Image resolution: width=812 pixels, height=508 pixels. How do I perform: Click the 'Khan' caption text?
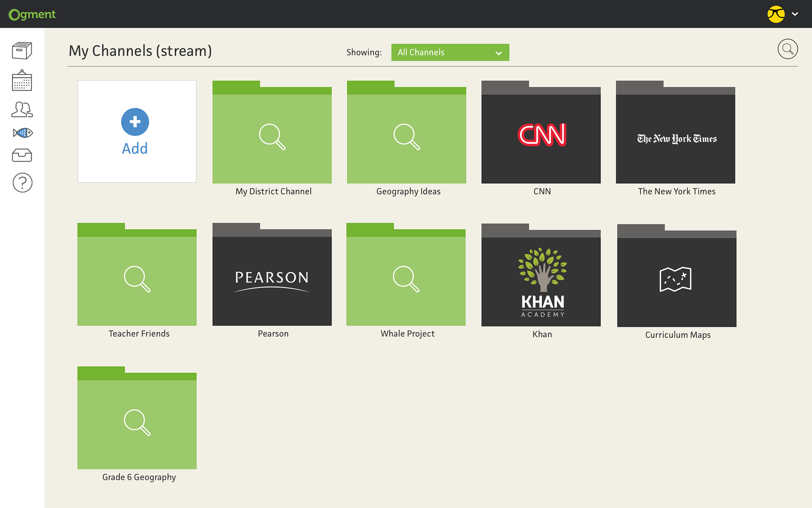[542, 334]
